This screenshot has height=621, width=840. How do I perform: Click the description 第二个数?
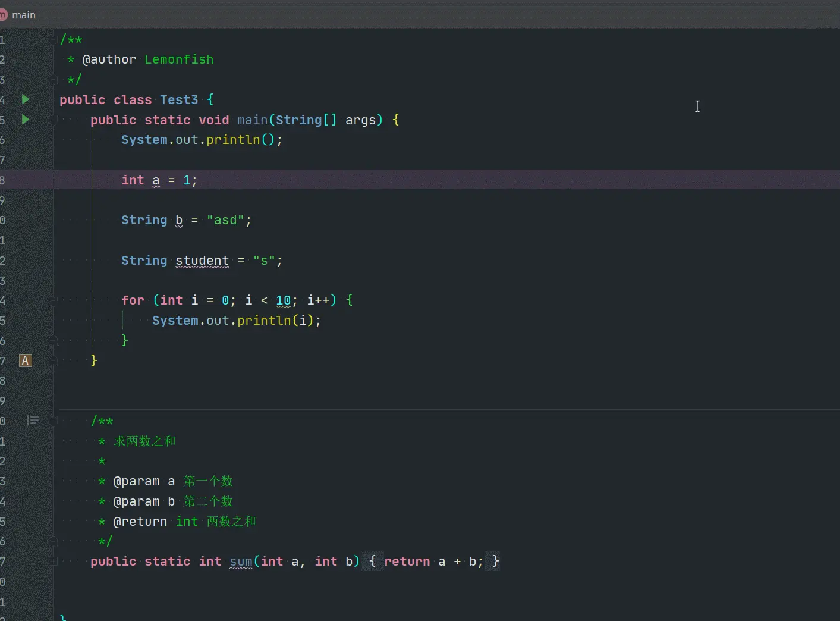click(208, 501)
